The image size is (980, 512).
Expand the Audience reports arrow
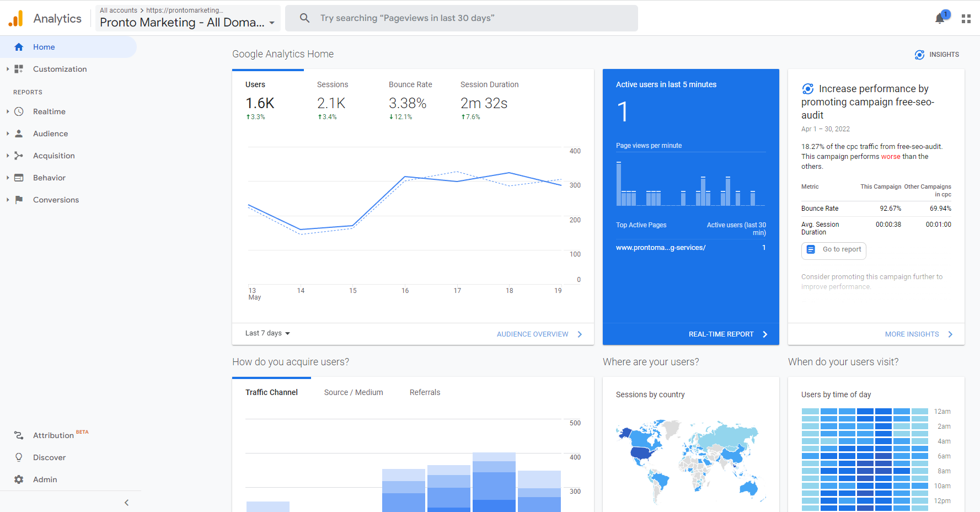click(8, 134)
